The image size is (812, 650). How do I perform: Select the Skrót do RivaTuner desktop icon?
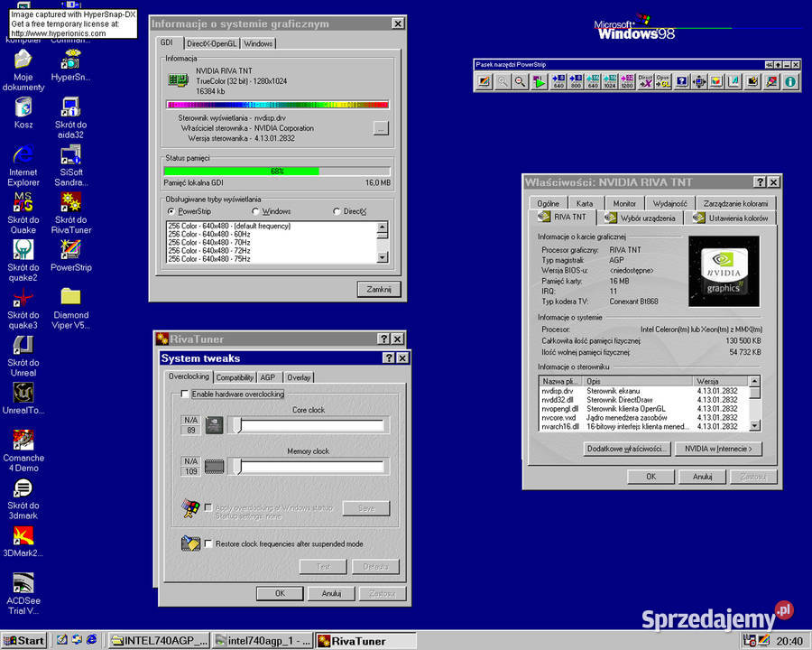[71, 213]
